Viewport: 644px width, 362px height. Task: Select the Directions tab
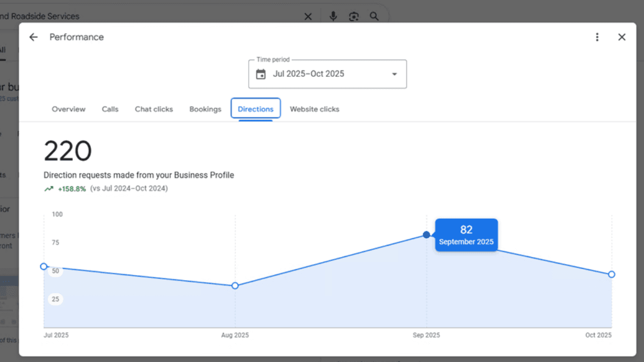(256, 109)
